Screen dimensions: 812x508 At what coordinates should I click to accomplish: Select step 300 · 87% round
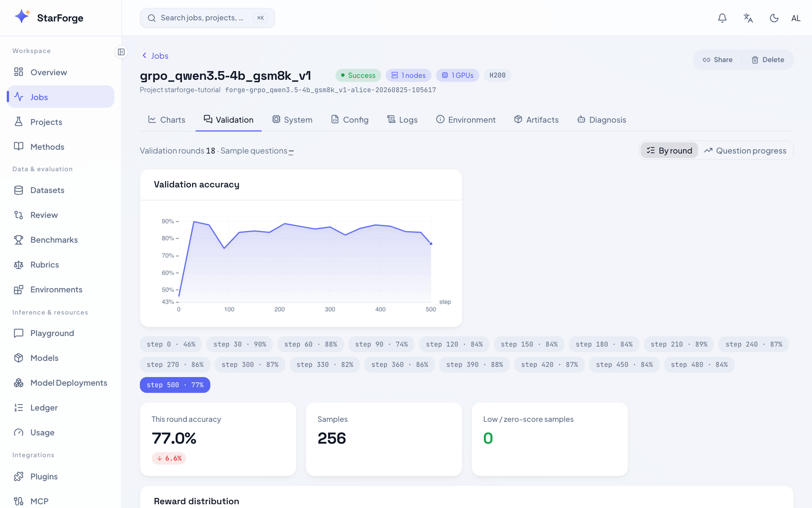tap(250, 365)
